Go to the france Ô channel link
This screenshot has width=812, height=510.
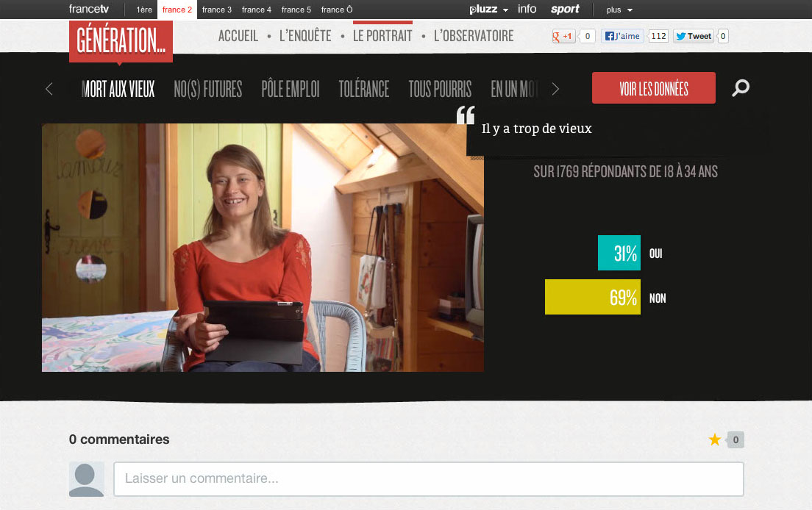click(337, 10)
